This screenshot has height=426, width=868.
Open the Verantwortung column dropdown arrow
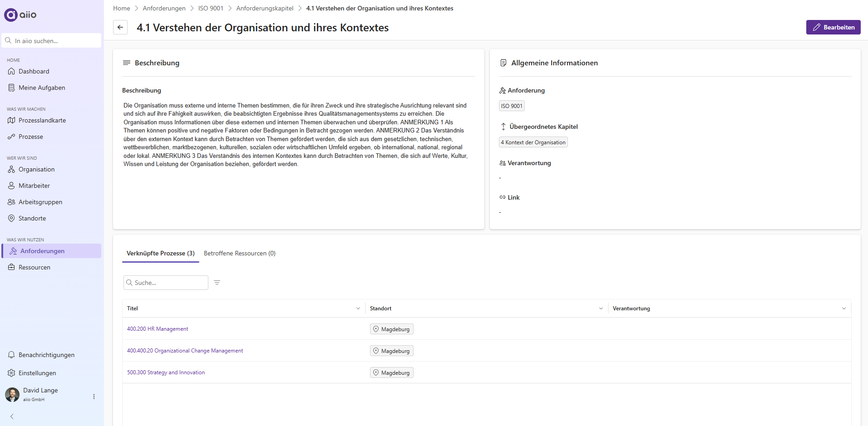(x=844, y=308)
